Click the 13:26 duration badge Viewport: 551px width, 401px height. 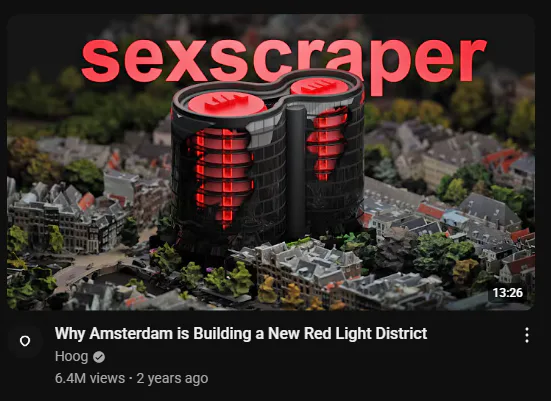tap(507, 292)
